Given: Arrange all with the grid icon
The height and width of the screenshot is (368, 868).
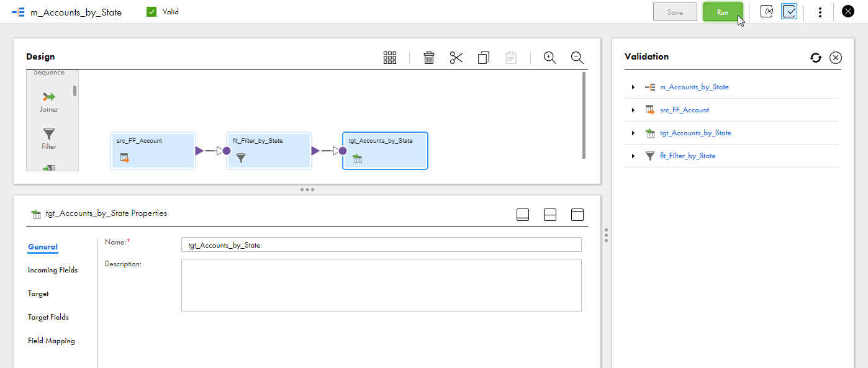Looking at the screenshot, I should pyautogui.click(x=390, y=58).
